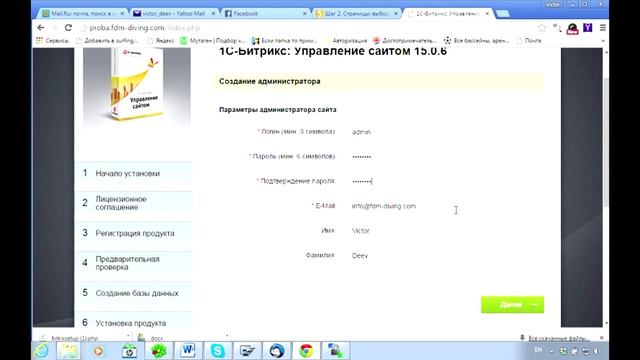This screenshot has height=360, width=640.
Task: Select step 4 Предварительная проверка
Action: click(x=133, y=263)
